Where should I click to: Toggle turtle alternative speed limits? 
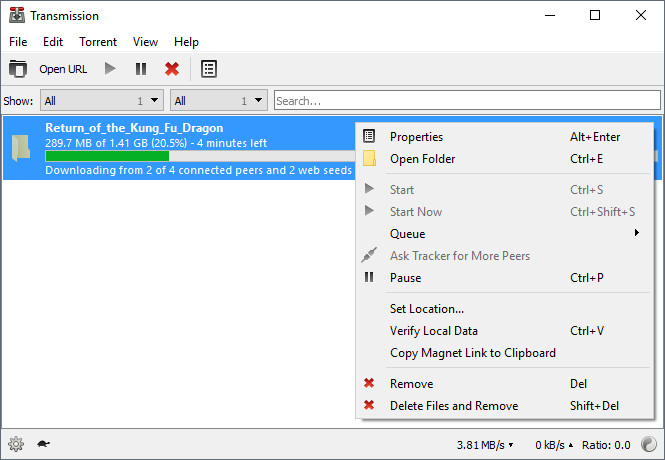point(44,444)
